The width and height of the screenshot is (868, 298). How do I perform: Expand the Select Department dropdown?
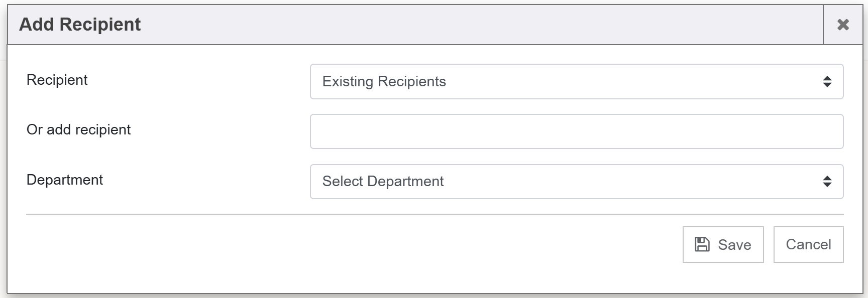point(576,182)
